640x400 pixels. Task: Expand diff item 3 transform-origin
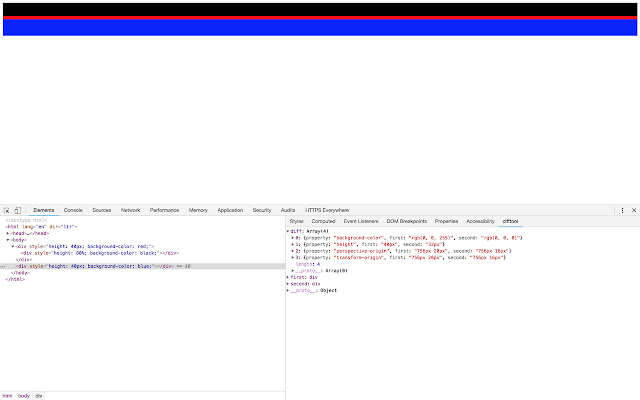click(293, 258)
